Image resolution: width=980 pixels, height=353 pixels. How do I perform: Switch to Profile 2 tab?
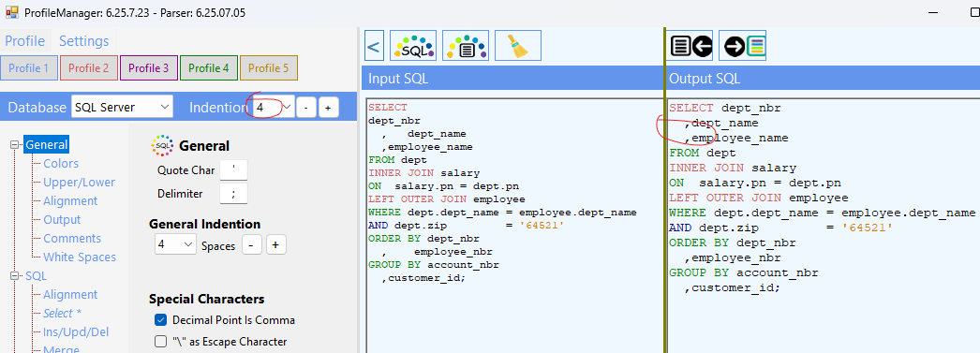[88, 68]
